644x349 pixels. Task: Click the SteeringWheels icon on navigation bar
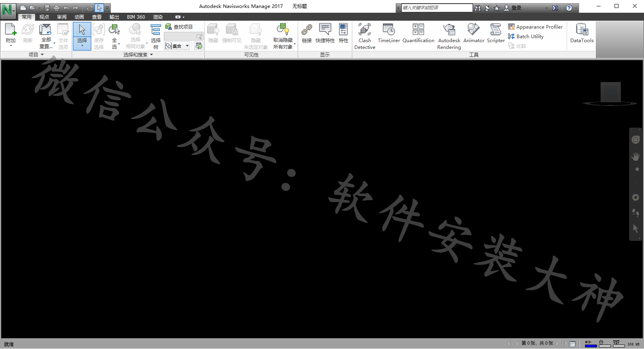(x=636, y=140)
